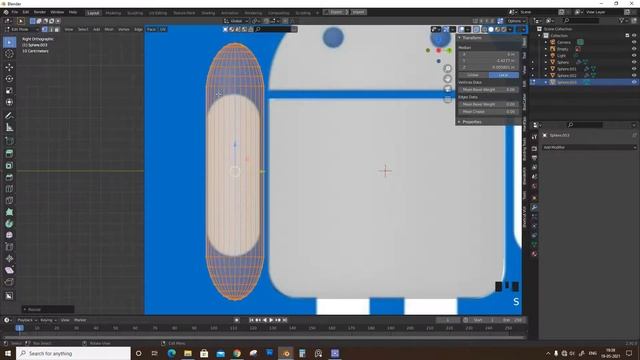Select the Move tool

point(9,67)
